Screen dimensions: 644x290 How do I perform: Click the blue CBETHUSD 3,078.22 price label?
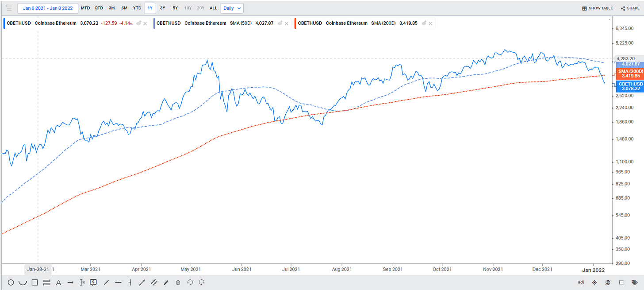pyautogui.click(x=630, y=86)
